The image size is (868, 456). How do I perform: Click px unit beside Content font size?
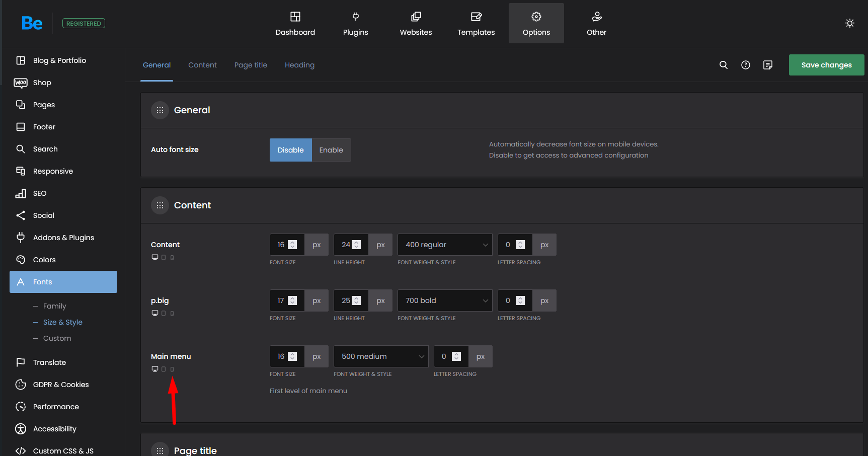(317, 245)
